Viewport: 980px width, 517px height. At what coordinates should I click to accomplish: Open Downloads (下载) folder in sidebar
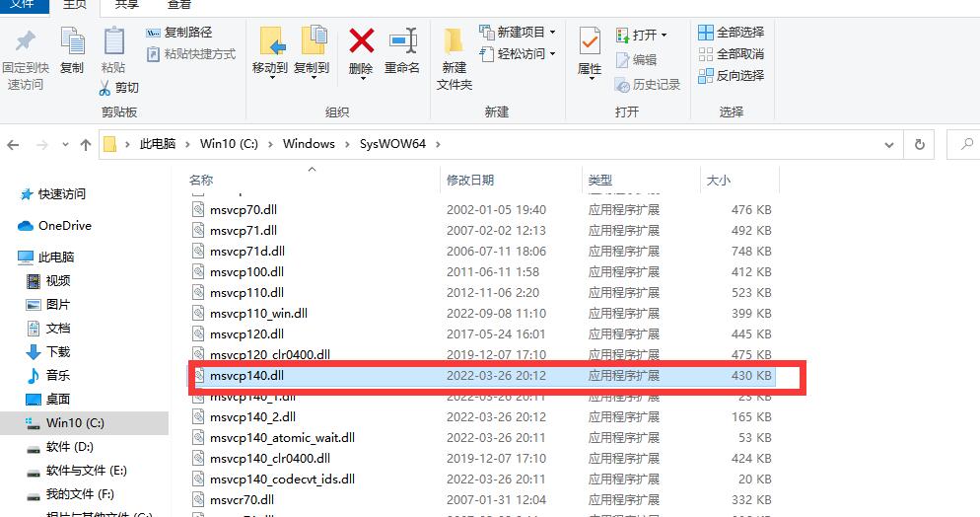[x=48, y=352]
